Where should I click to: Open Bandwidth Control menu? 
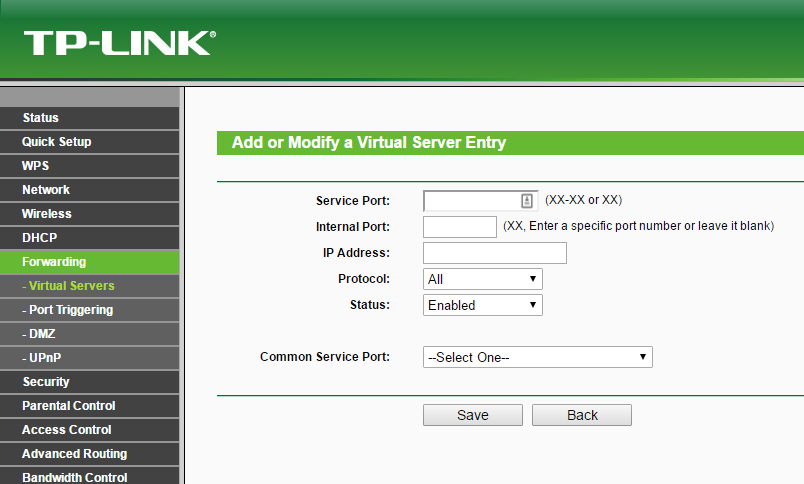click(x=90, y=477)
